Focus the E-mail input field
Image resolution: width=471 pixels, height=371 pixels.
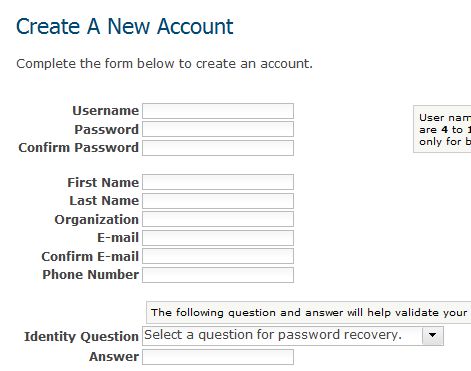[218, 238]
